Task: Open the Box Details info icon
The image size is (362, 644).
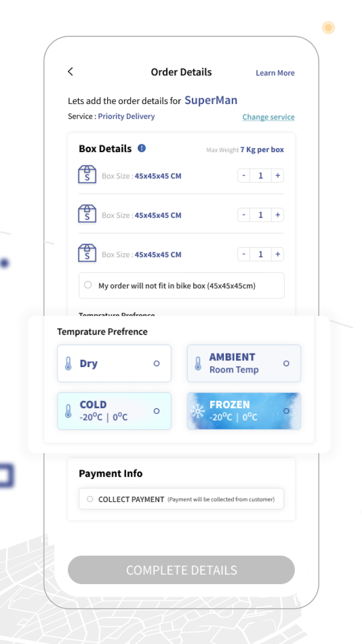Action: [142, 148]
